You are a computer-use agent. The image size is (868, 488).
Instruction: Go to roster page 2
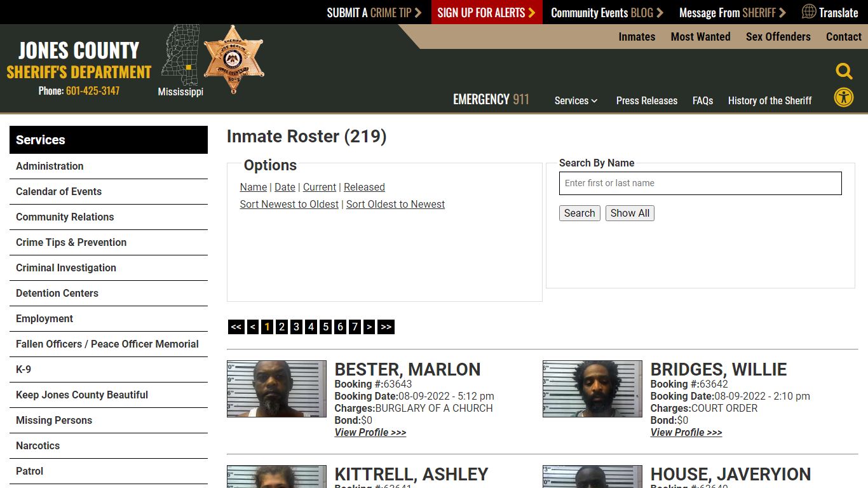[x=281, y=327]
